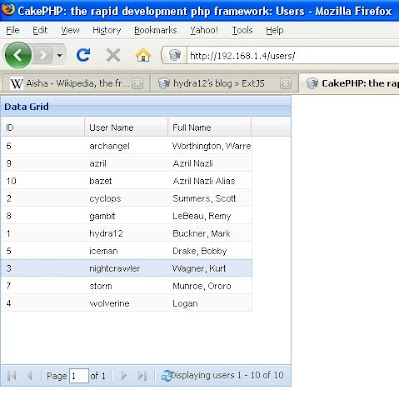Click the Worthington, Warren full name cell
The image size is (399, 400).
pyautogui.click(x=210, y=146)
